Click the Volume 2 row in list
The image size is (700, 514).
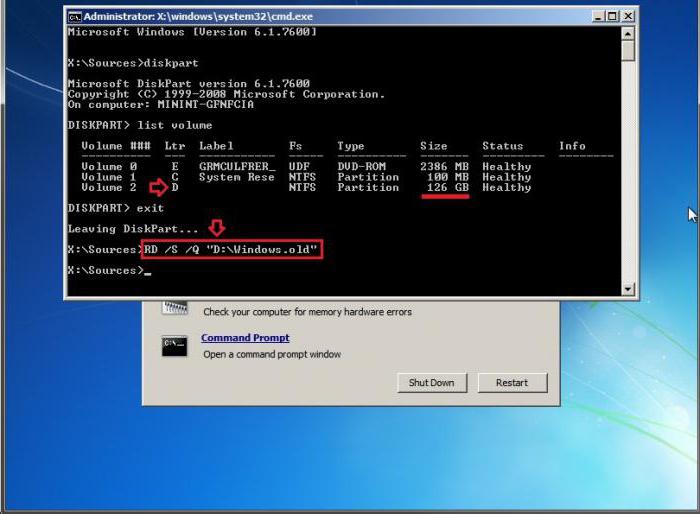300,187
